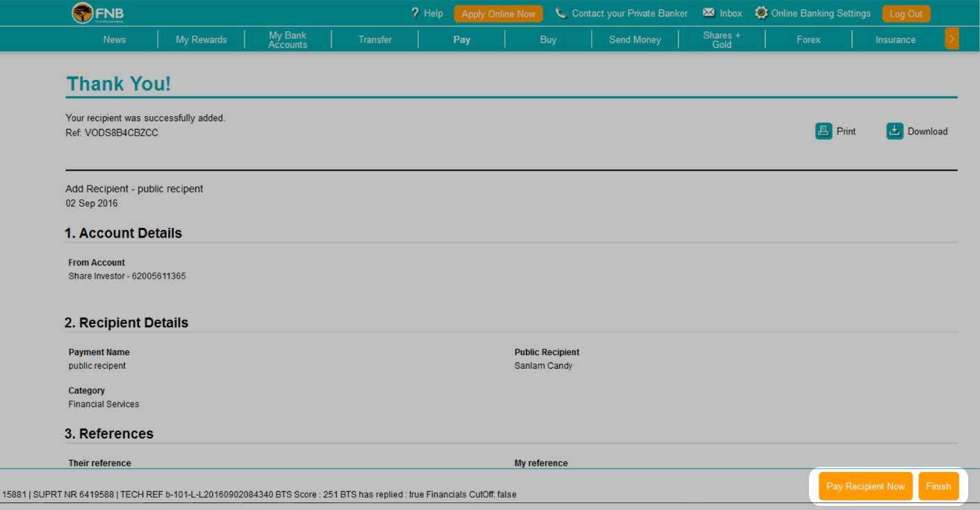
Task: Switch to the Pay tab
Action: coord(462,40)
